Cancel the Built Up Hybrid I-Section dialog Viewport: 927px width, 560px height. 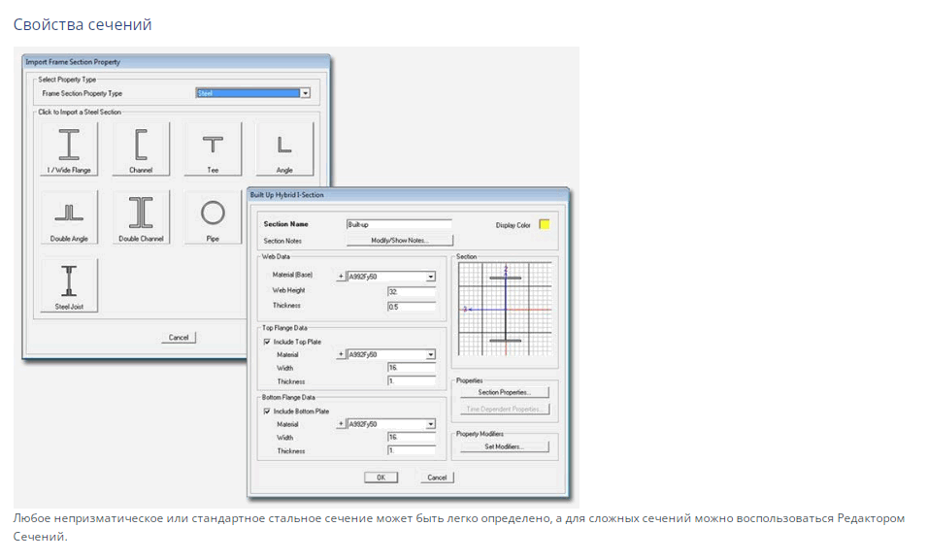pyautogui.click(x=437, y=478)
